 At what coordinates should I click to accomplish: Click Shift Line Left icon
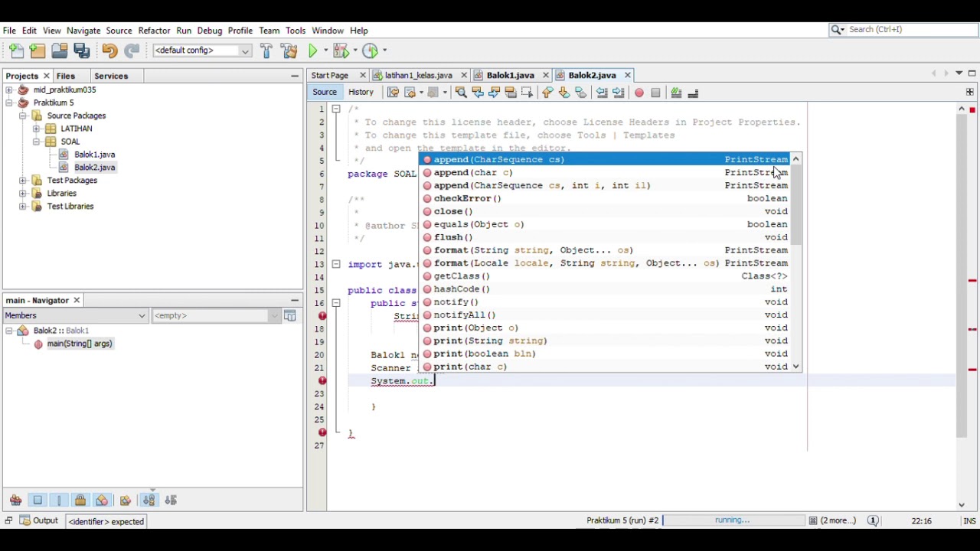coord(602,93)
